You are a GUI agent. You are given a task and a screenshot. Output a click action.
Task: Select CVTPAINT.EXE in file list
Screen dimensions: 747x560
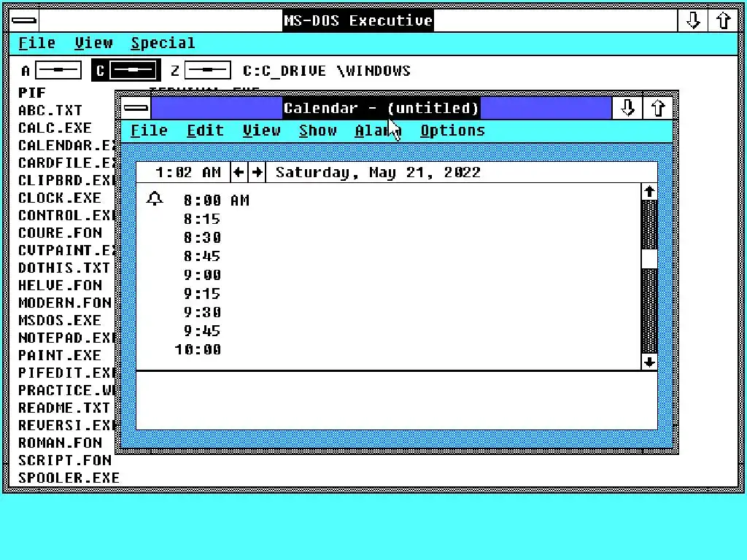click(66, 251)
